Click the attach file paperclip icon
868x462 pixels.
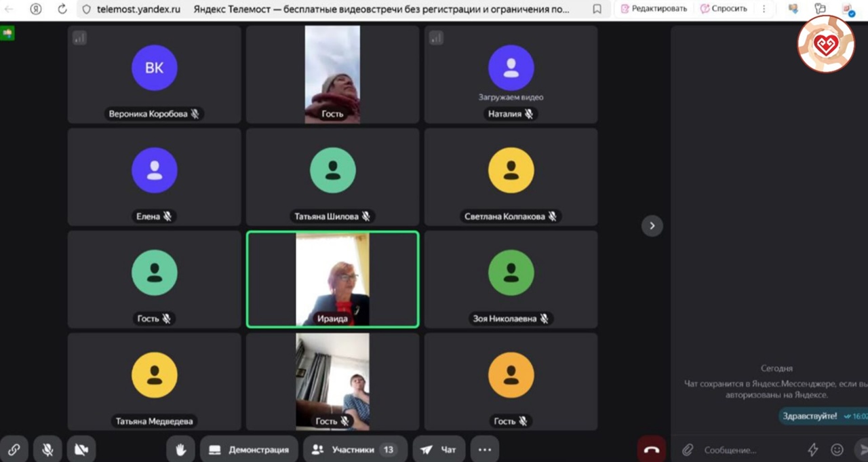click(688, 450)
